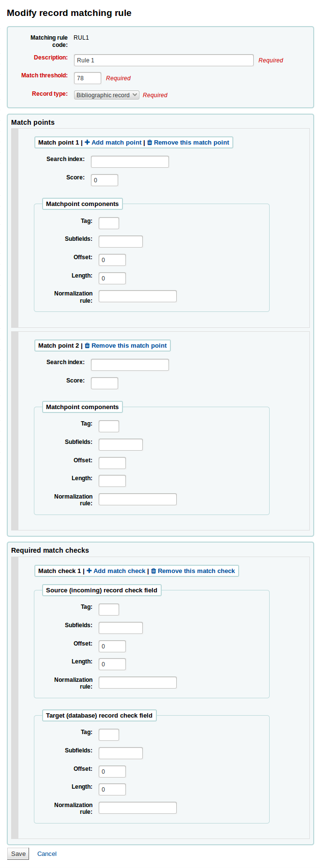Click Match point 2 Normalization rule field
This screenshot has width=320, height=868.
pos(137,500)
